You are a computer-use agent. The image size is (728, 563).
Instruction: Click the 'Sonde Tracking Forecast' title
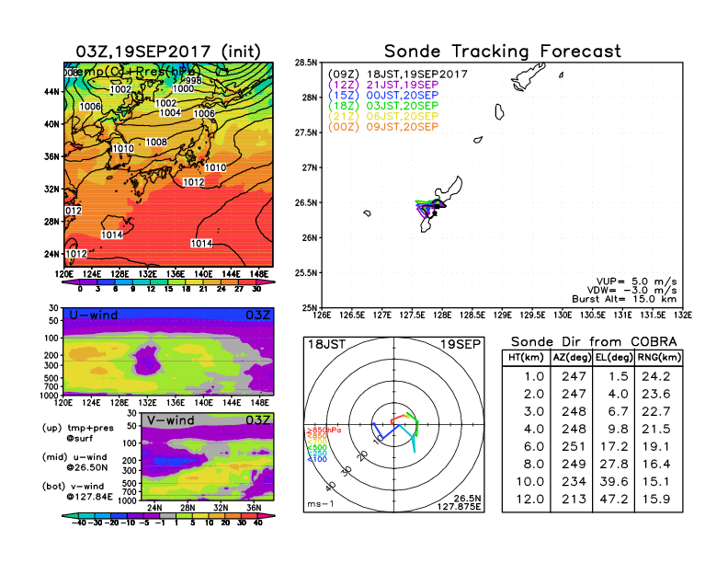pyautogui.click(x=503, y=51)
